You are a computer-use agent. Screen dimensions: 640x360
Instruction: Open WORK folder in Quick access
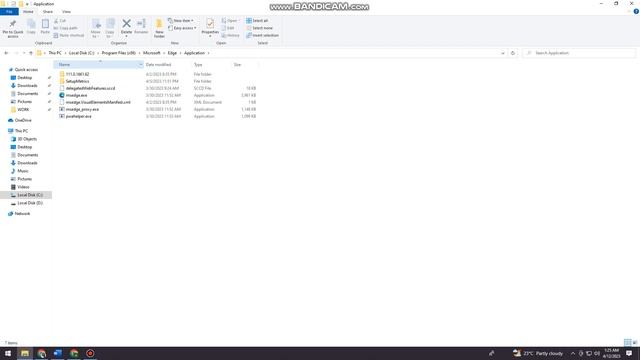[x=23, y=110]
